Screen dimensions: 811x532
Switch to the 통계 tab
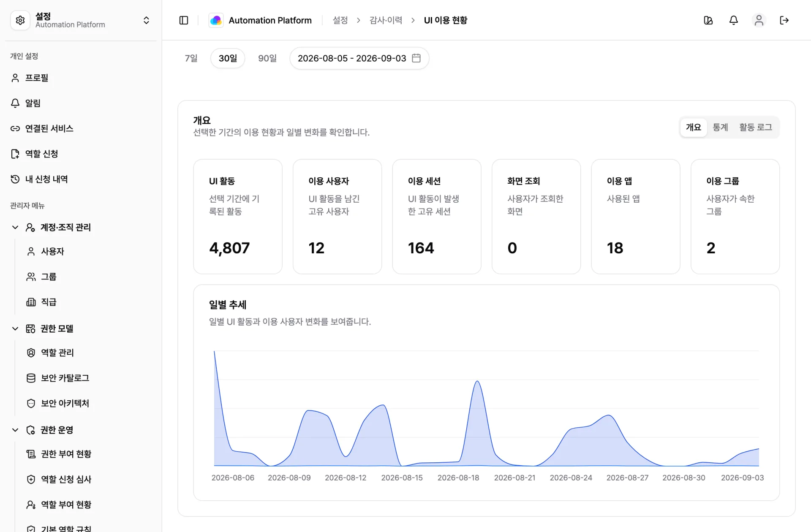pyautogui.click(x=720, y=127)
